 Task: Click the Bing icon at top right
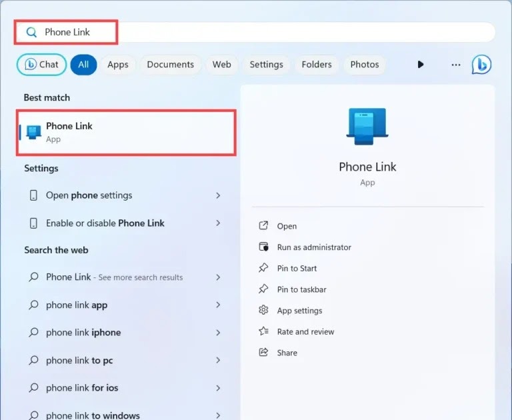pos(481,64)
